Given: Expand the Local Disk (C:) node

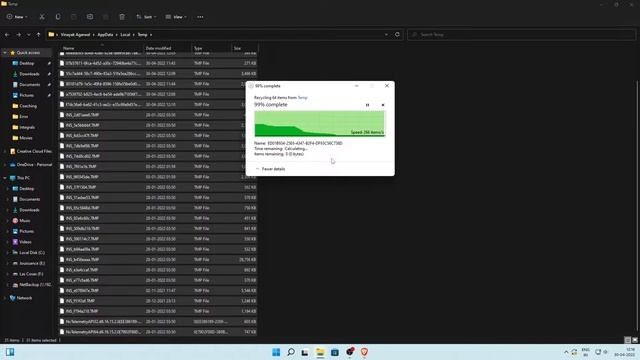Looking at the screenshot, I should click(7, 252).
